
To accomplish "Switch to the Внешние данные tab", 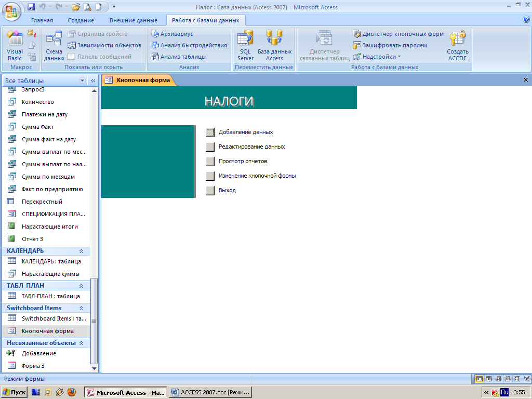I will pos(134,20).
